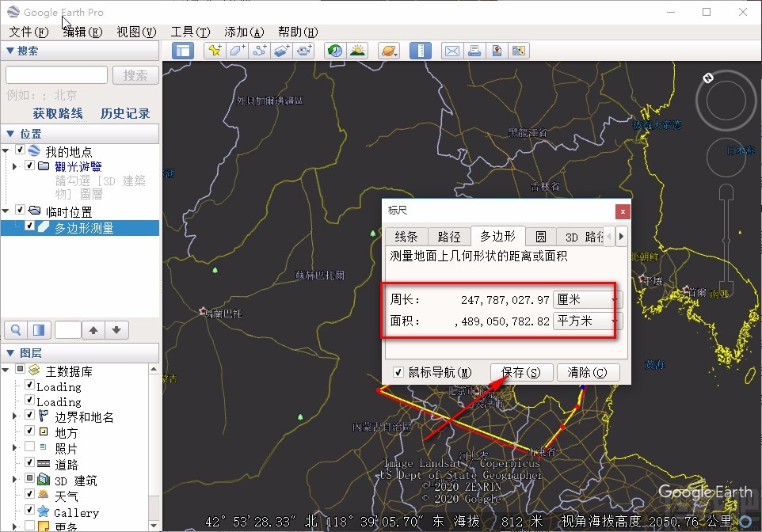762x532 pixels.
Task: Switch planet view Saturn icon
Action: point(389,51)
